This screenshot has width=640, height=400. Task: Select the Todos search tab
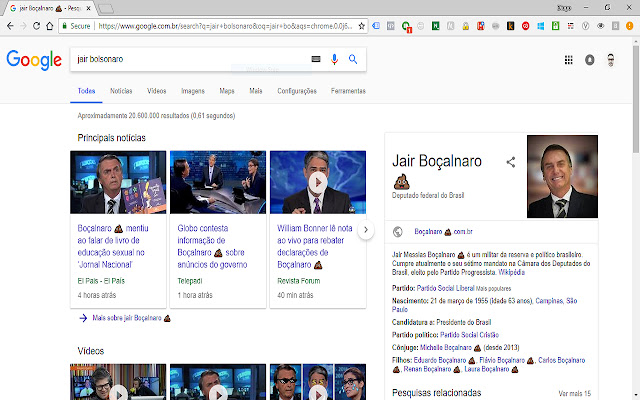(x=86, y=91)
